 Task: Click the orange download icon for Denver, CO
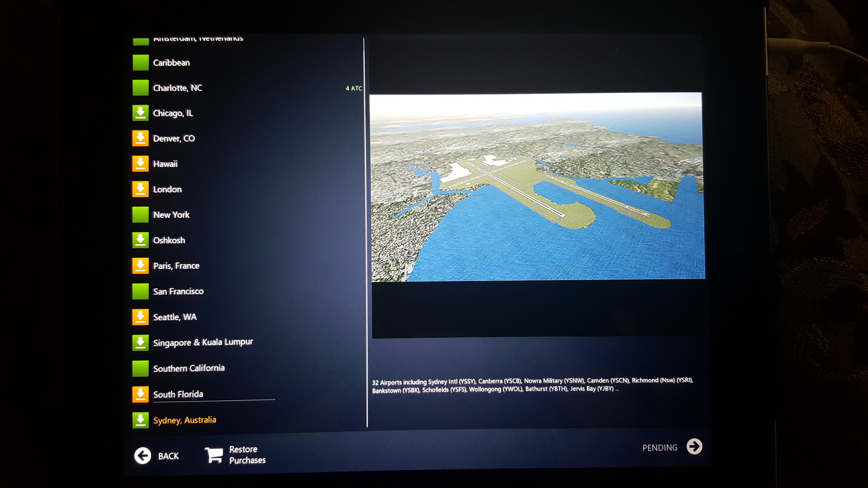click(x=140, y=138)
